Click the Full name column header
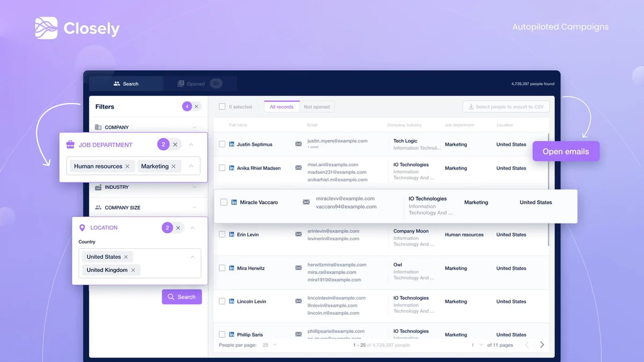 (x=238, y=125)
